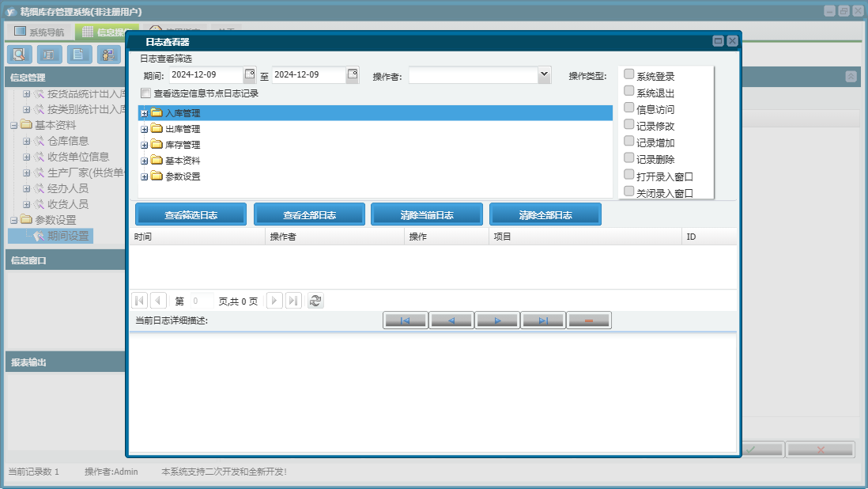Screen dimensions: 868x489
Task: Go to first page of log table
Action: click(139, 301)
